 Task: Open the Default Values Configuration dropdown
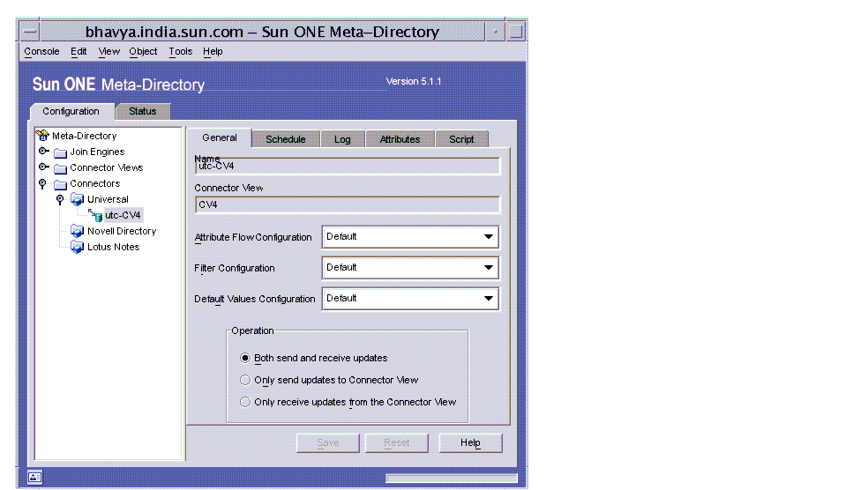pyautogui.click(x=410, y=299)
